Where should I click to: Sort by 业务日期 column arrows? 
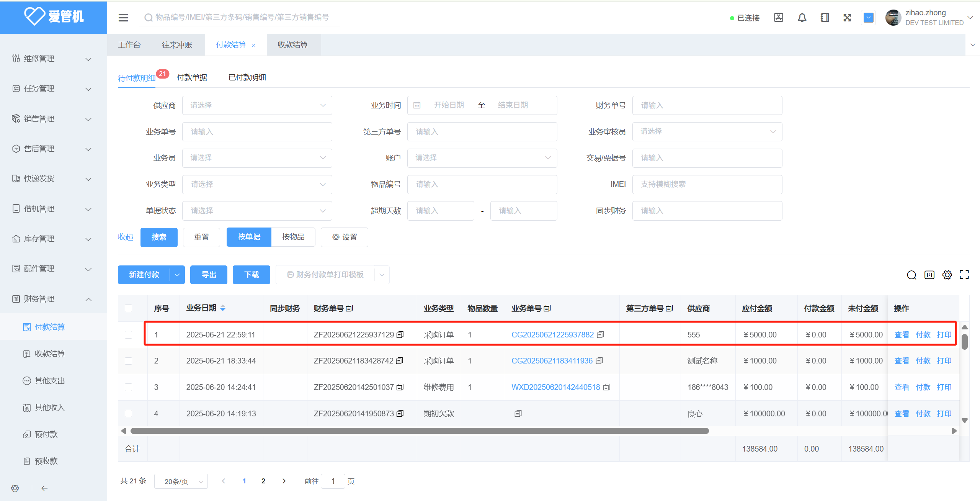tap(223, 308)
